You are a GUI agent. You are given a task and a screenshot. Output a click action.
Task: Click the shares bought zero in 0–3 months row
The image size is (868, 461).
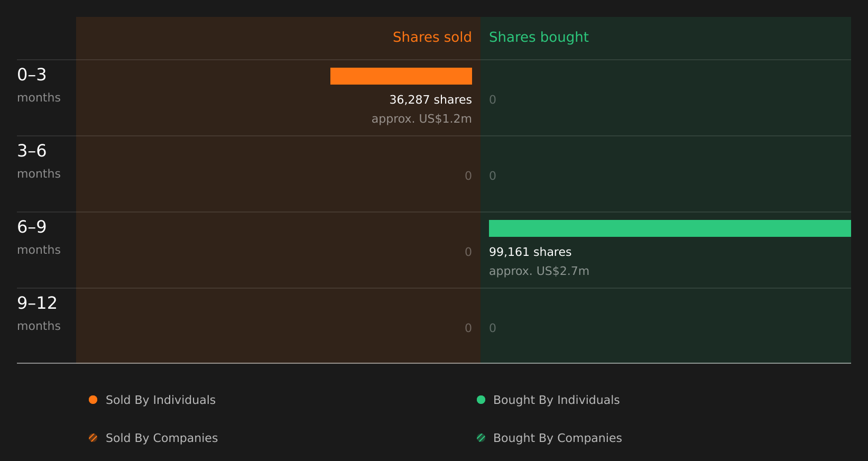tap(493, 99)
